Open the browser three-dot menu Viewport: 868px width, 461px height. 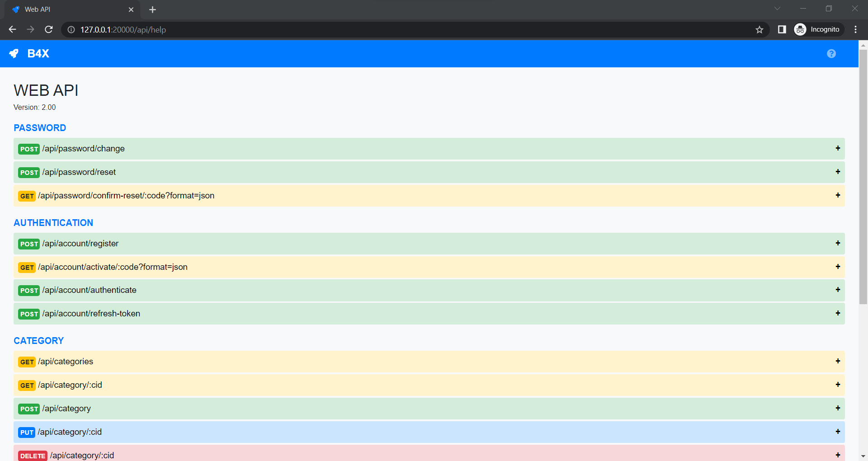pyautogui.click(x=855, y=29)
